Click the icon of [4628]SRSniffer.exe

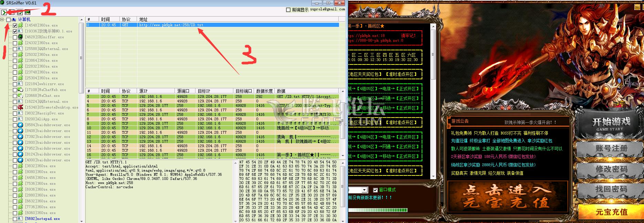coord(20,37)
